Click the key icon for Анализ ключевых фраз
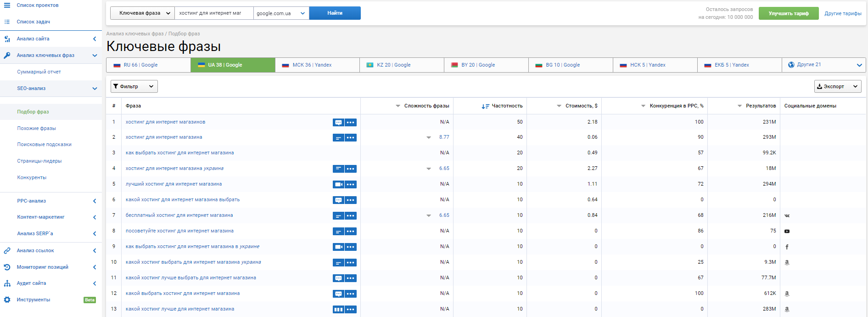 [x=7, y=56]
